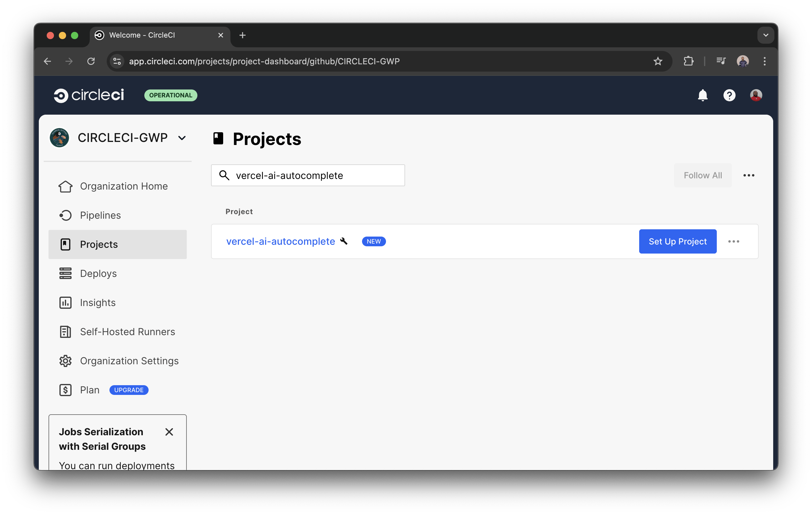812x515 pixels.
Task: Open the three-dot menu beside Follow All
Action: [749, 175]
